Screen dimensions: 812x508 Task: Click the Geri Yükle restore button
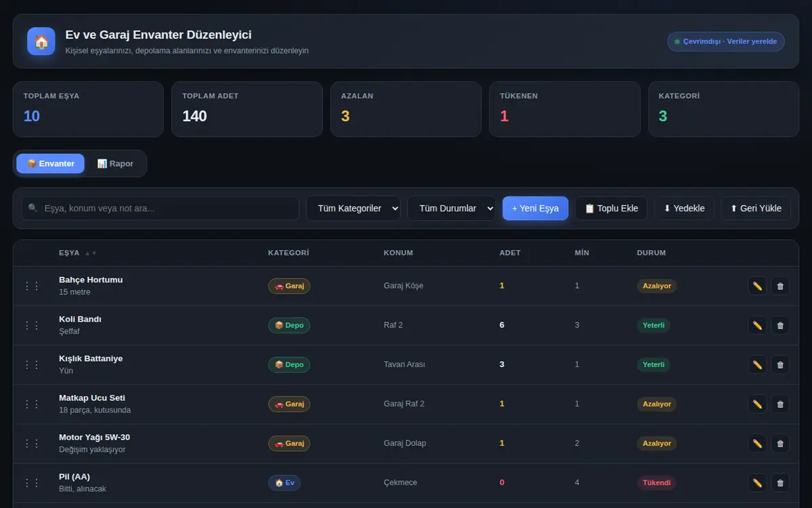(x=756, y=209)
